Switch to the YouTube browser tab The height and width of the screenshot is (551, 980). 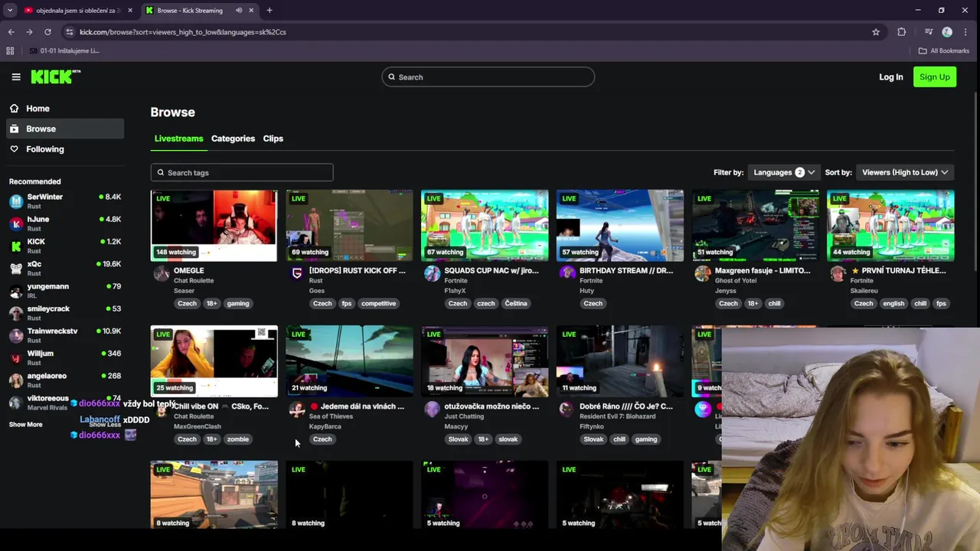click(77, 11)
